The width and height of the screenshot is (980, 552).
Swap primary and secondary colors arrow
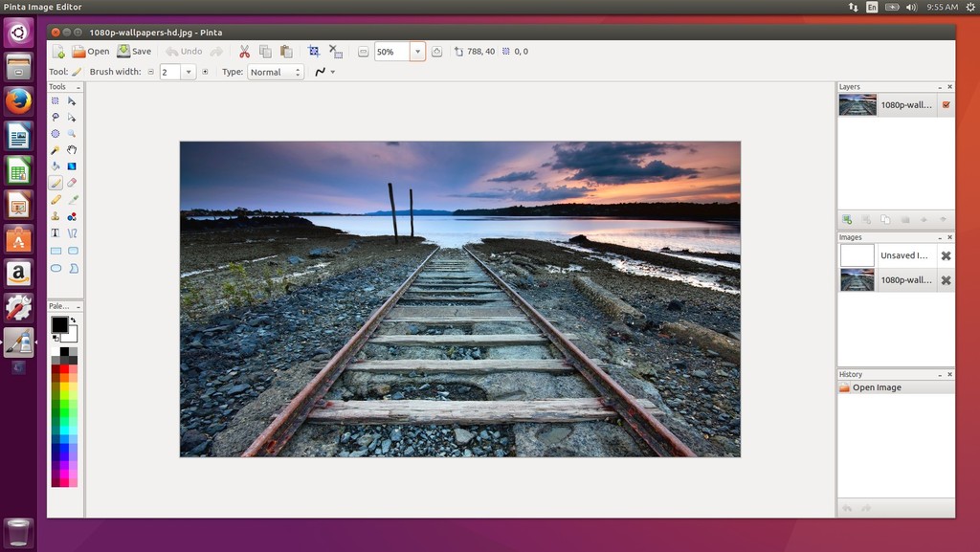[x=73, y=320]
